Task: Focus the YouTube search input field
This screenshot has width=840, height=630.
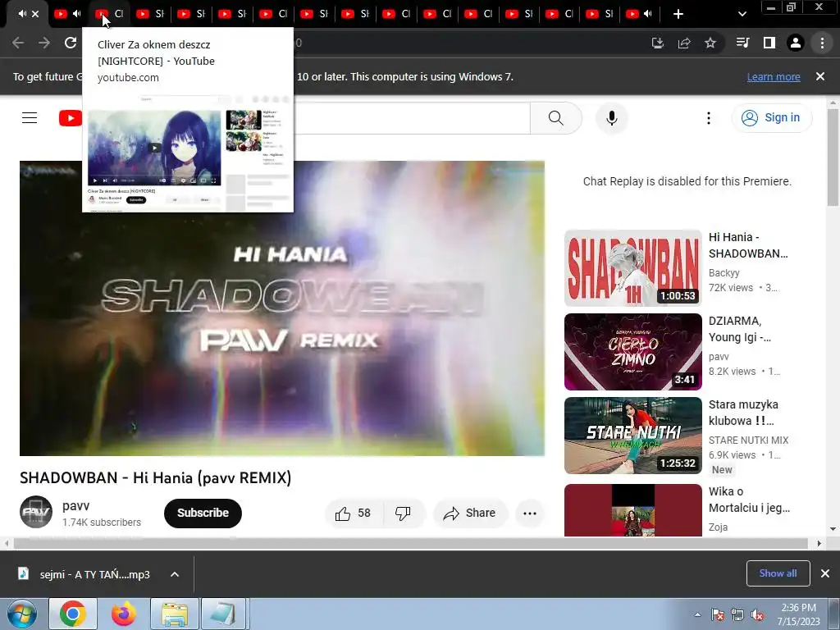Action: coord(412,118)
